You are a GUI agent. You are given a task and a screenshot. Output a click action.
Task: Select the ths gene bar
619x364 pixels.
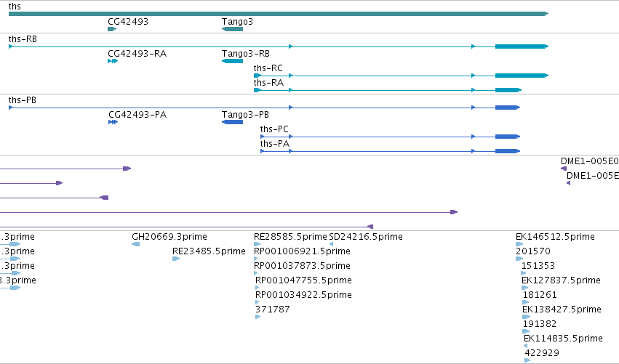279,14
